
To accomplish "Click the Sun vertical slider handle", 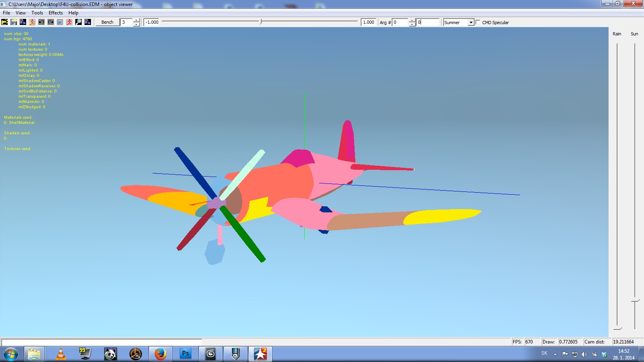I will pos(635,300).
